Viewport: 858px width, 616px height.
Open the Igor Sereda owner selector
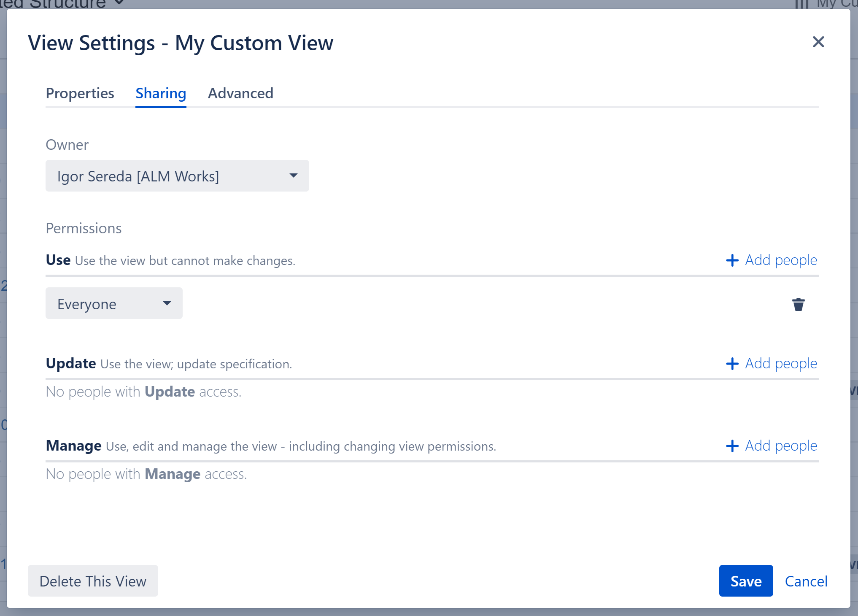pos(177,176)
